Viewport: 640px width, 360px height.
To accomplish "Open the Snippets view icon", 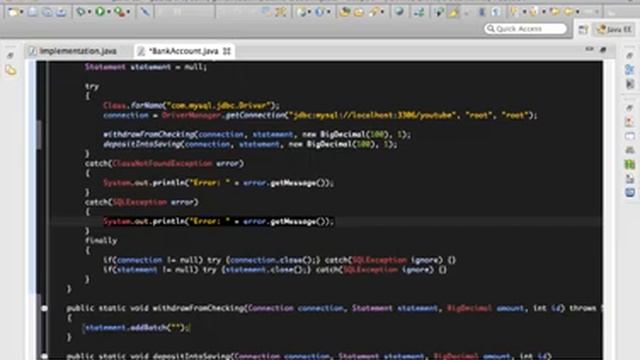I will tap(630, 178).
